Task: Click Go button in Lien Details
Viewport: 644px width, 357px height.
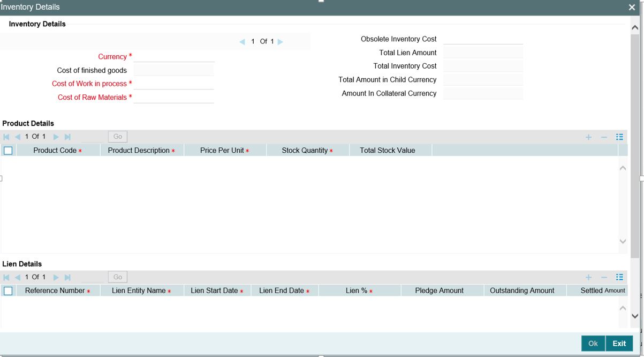Action: tap(118, 277)
